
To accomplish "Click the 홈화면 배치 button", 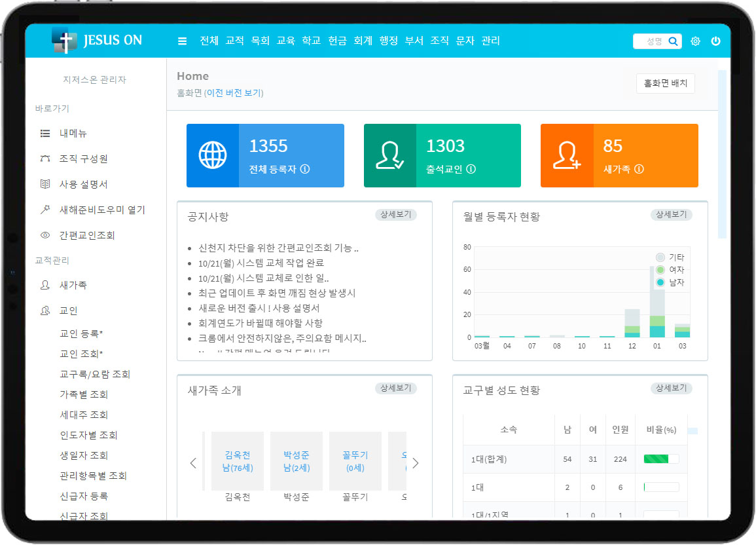I will tap(665, 83).
